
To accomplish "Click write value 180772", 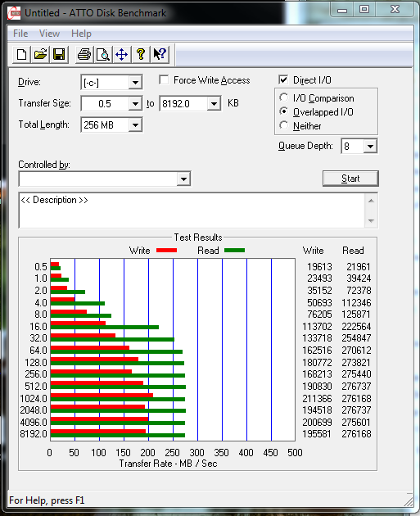I will [317, 363].
